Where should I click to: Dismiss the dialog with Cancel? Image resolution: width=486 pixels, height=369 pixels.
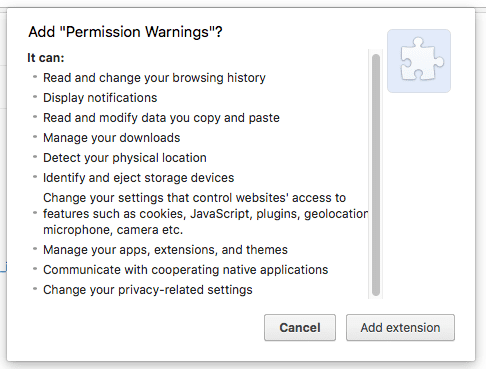point(300,327)
